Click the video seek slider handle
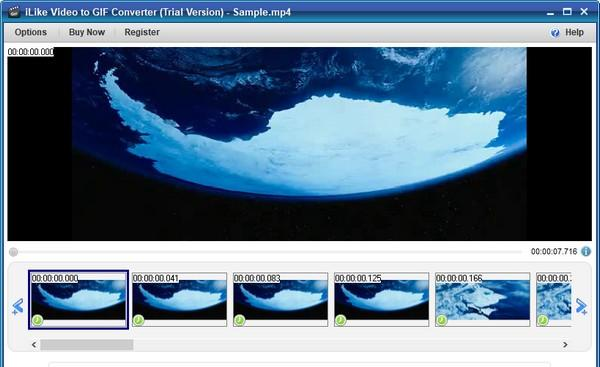 point(13,252)
